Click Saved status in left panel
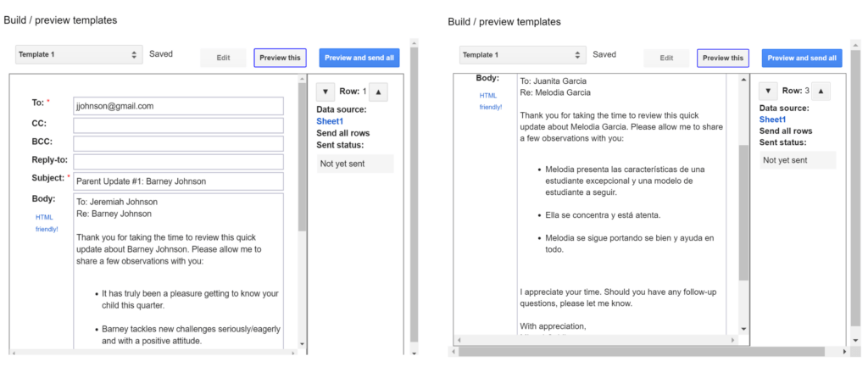 click(161, 53)
